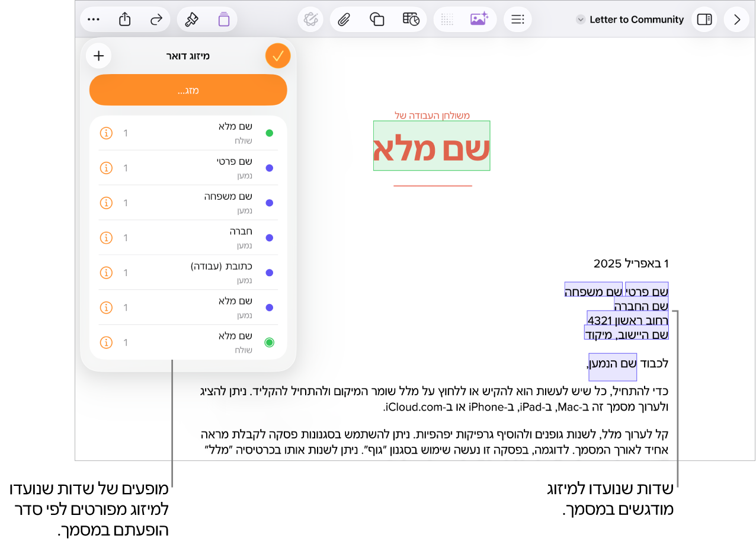Select שם מלא שולח row with ringed green dot

(188, 342)
